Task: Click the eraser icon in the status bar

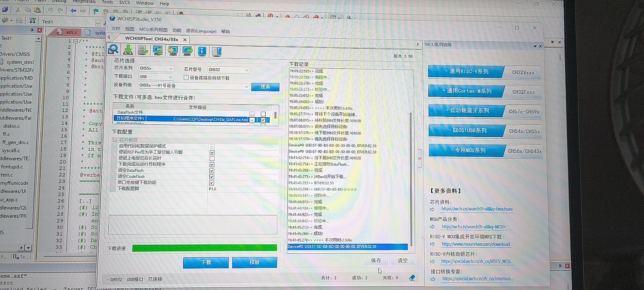Action: [412, 278]
